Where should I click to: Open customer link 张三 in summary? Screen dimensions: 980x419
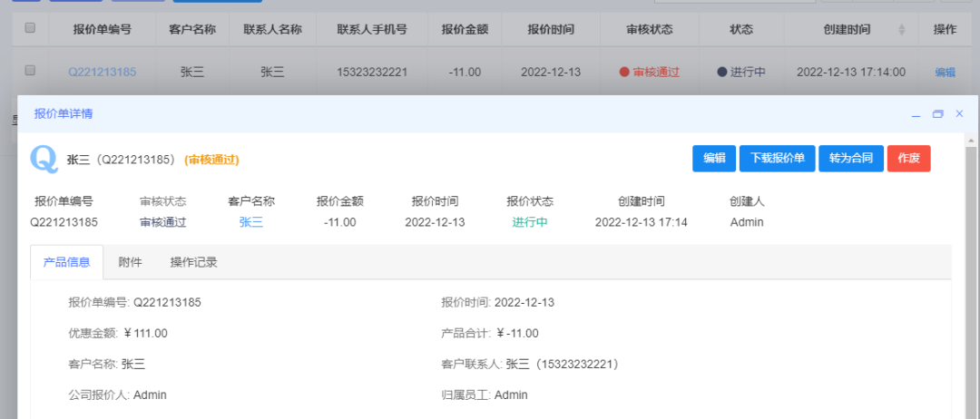pos(251,222)
